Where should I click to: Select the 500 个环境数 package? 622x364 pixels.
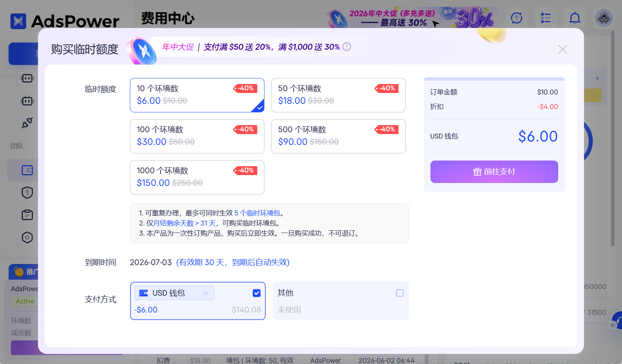point(338,136)
